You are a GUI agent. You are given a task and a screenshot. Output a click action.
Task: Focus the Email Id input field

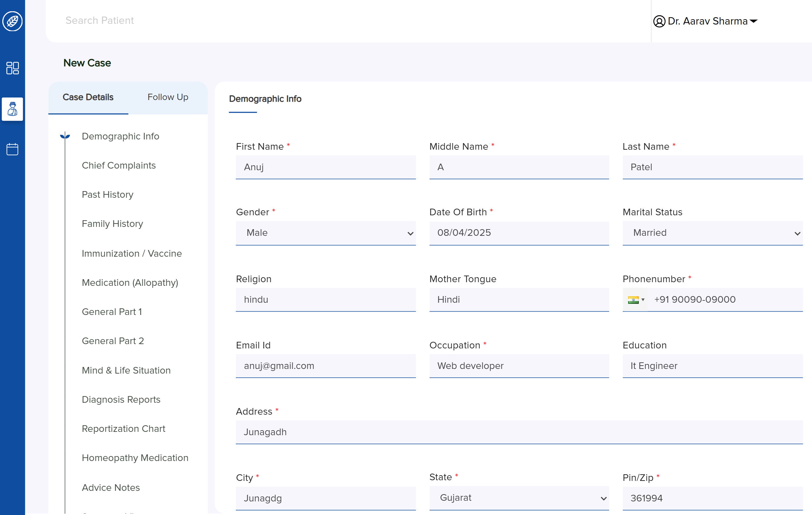pos(325,366)
